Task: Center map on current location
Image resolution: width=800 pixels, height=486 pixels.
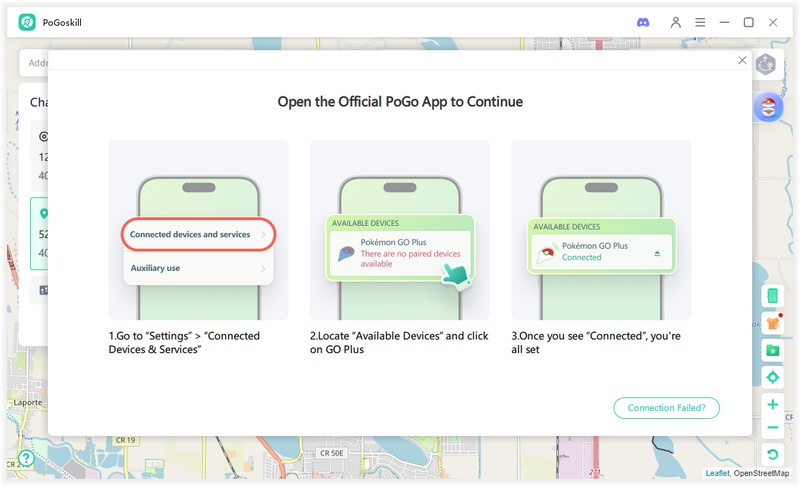Action: (772, 377)
